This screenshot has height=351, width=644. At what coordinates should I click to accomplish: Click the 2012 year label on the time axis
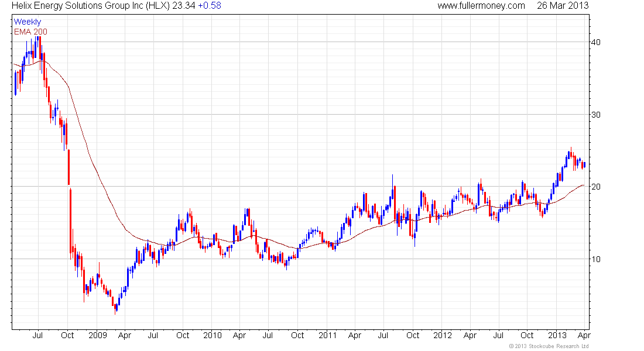pyautogui.click(x=443, y=335)
